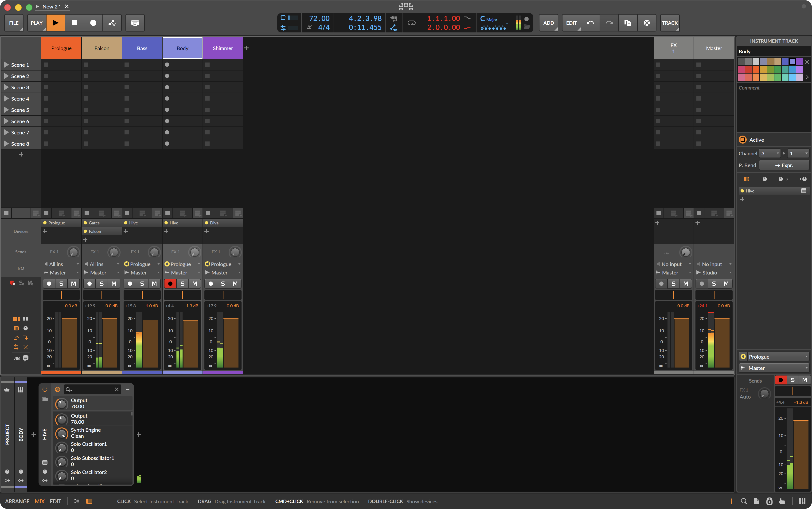The height and width of the screenshot is (509, 812).
Task: Open the dashboard dots icon
Action: (x=406, y=6)
